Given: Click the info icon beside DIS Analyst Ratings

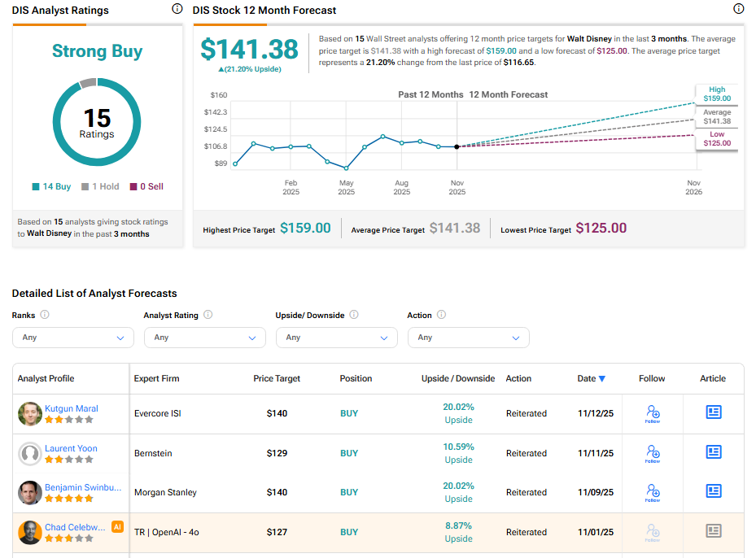Looking at the screenshot, I should (177, 9).
